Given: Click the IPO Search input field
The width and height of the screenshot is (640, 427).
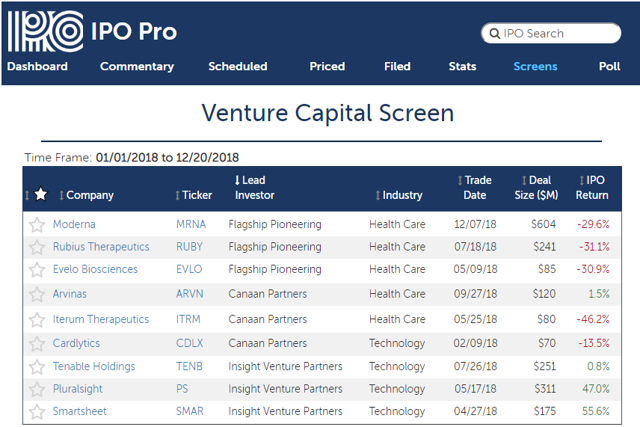Looking at the screenshot, I should (x=551, y=33).
